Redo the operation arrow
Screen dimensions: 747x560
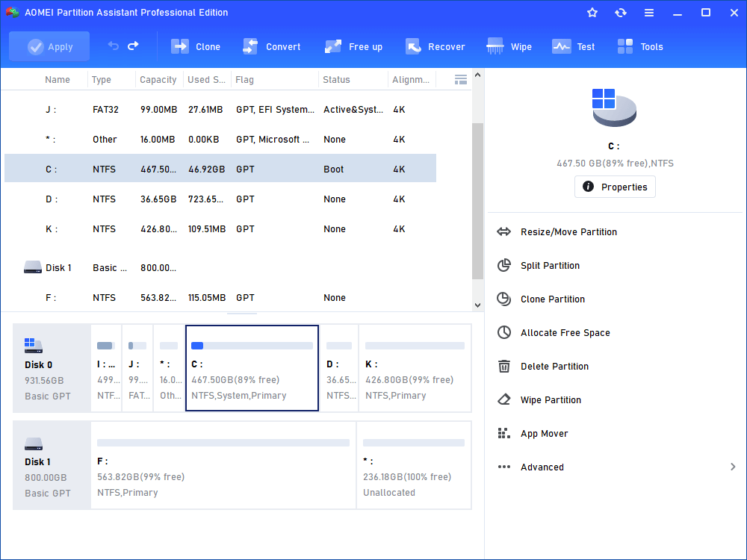point(133,46)
